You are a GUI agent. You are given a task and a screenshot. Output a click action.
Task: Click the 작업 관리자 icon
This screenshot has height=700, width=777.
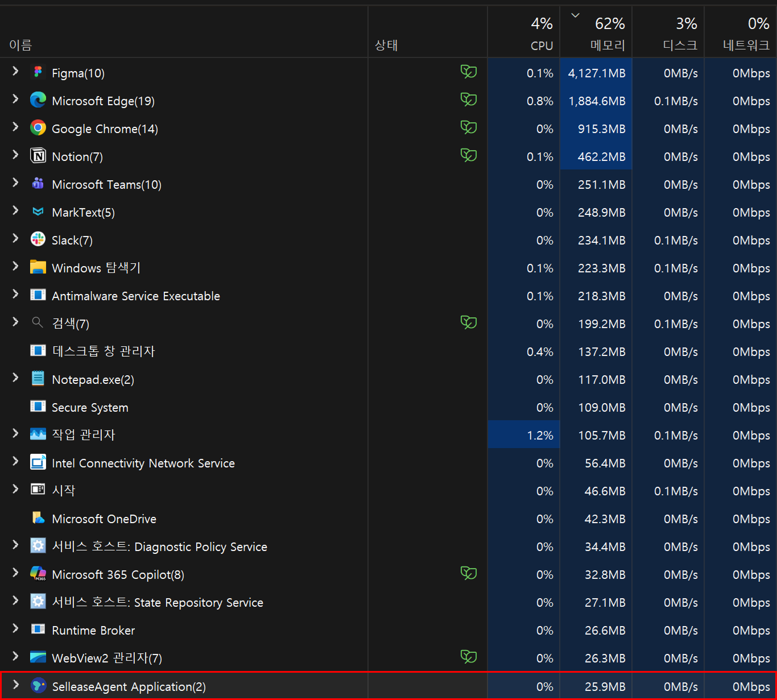(x=38, y=434)
